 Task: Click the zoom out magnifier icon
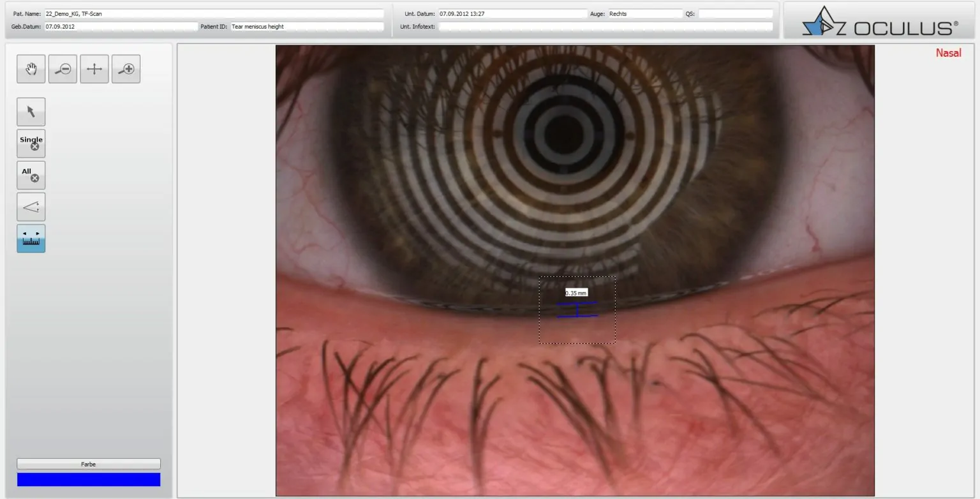tap(63, 69)
